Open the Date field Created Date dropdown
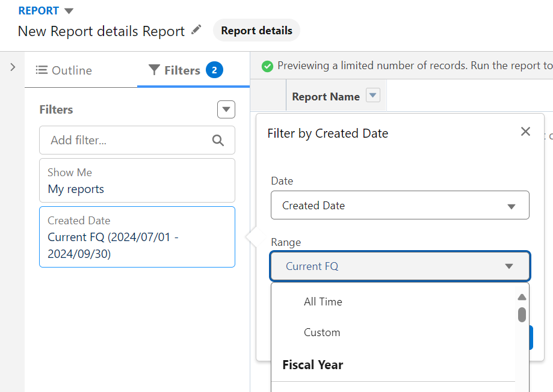Screen dimensions: 553x392 [x=400, y=205]
